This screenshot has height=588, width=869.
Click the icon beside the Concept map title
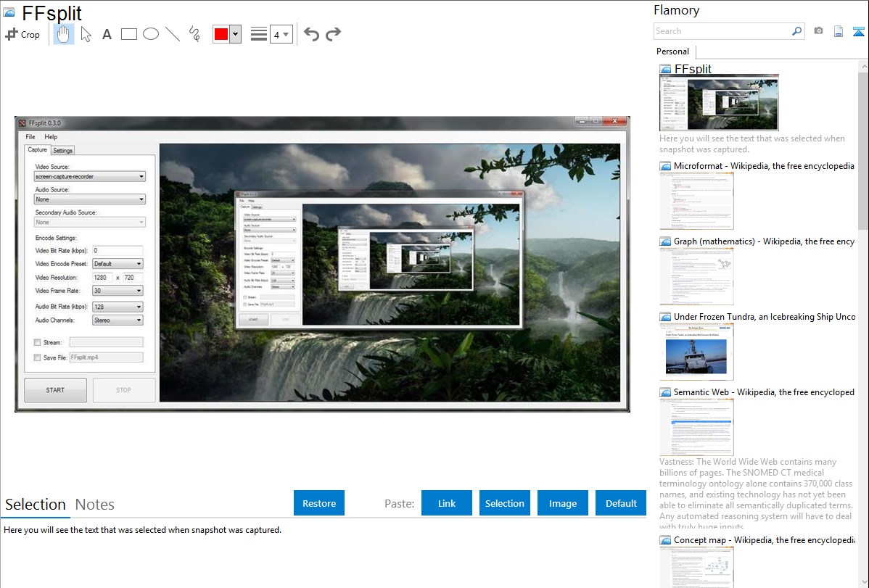[x=665, y=540]
